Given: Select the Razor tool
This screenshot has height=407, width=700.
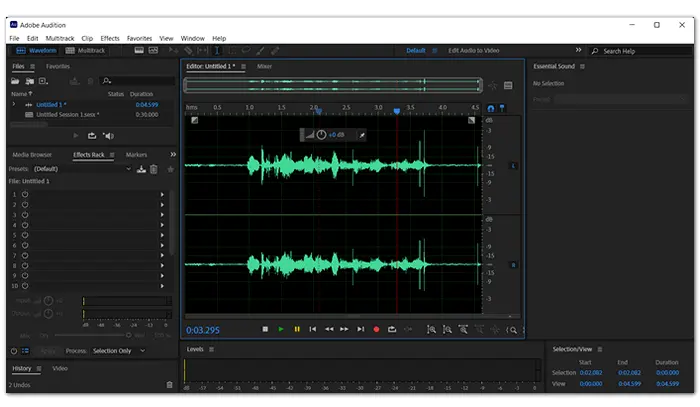Looking at the screenshot, I should click(x=188, y=51).
